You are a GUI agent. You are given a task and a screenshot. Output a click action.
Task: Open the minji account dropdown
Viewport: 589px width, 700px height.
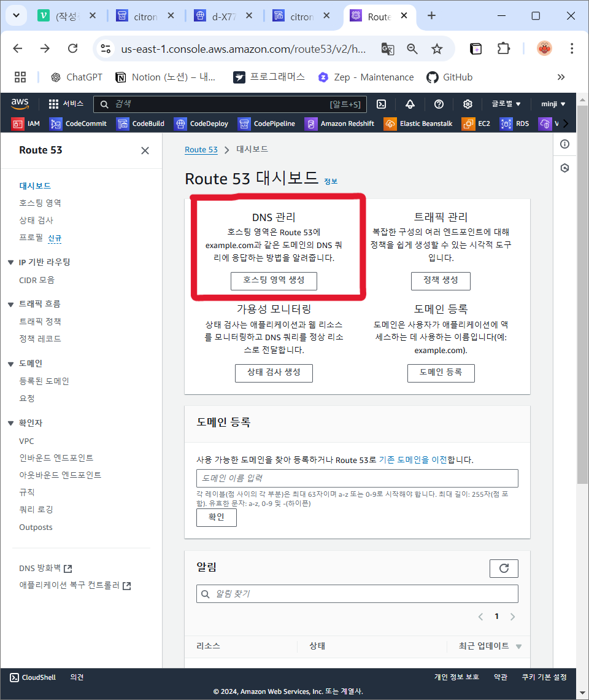tap(553, 104)
